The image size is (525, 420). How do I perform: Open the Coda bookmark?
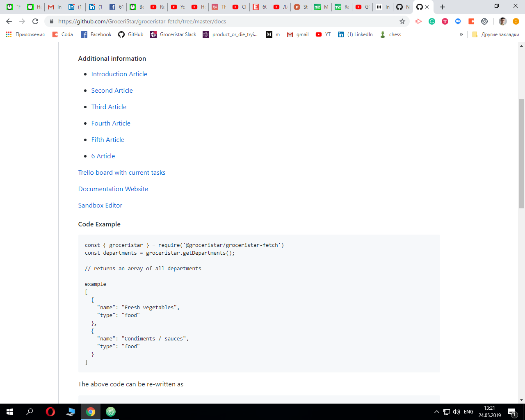63,34
